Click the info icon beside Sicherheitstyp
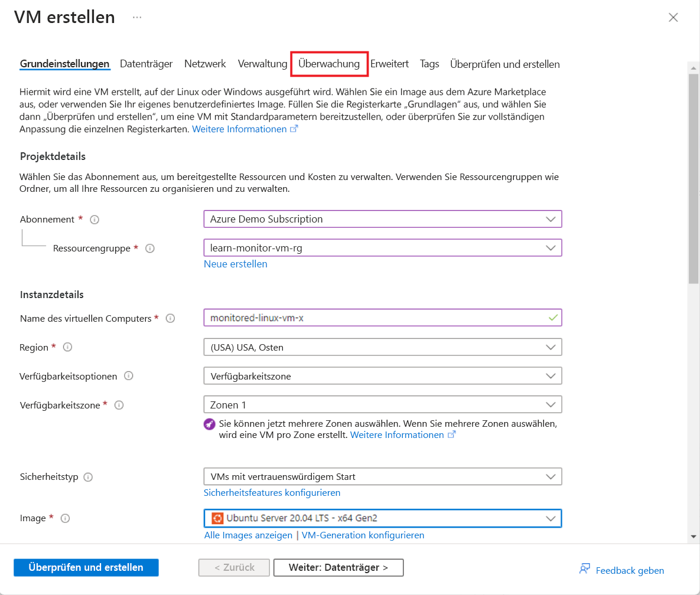The image size is (700, 595). point(88,476)
